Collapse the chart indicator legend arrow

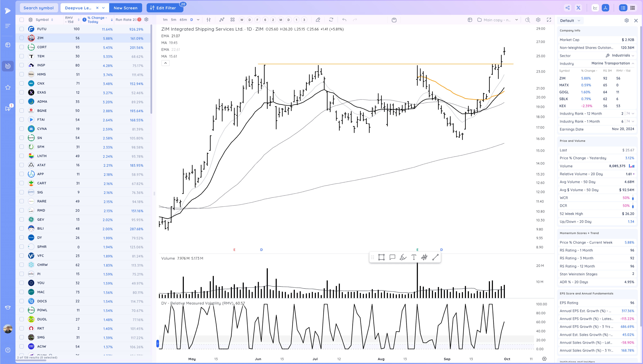tap(165, 63)
